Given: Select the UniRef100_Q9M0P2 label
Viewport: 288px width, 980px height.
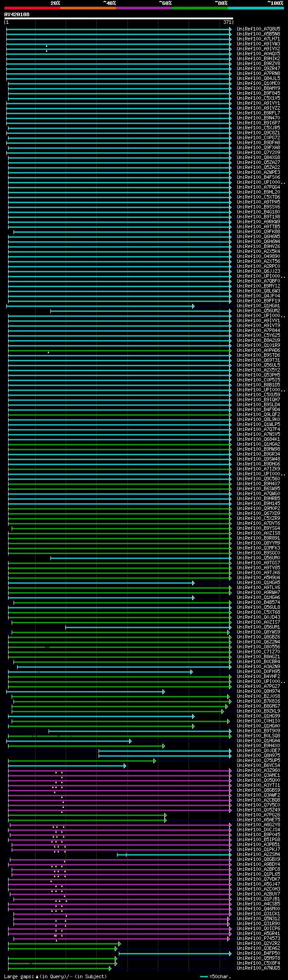Looking at the screenshot, I should [x=258, y=508].
